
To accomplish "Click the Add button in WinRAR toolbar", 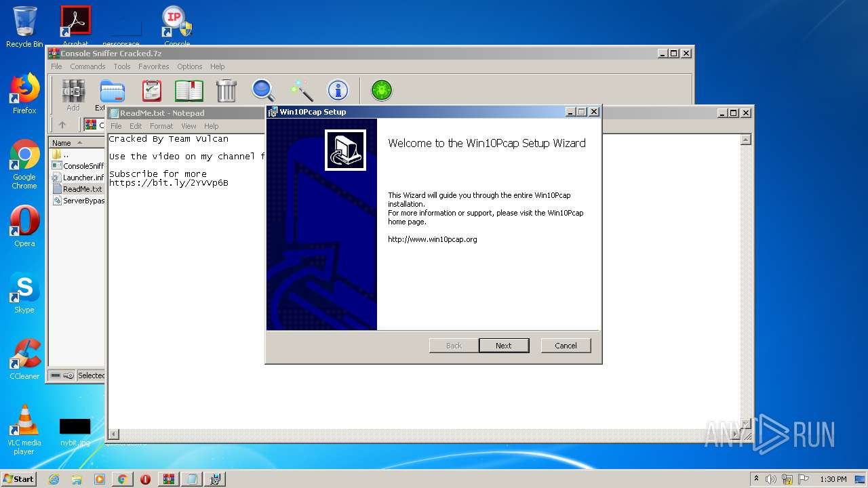I will pyautogui.click(x=73, y=95).
